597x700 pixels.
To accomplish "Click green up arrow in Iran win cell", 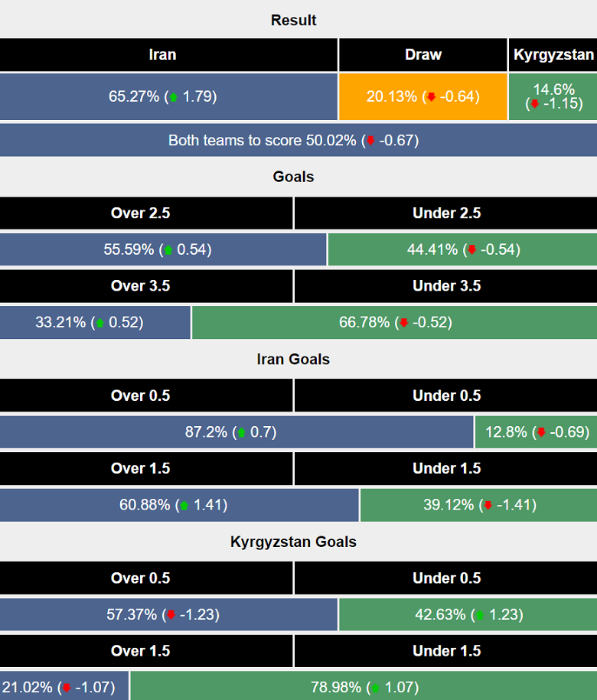I will click(x=174, y=97).
